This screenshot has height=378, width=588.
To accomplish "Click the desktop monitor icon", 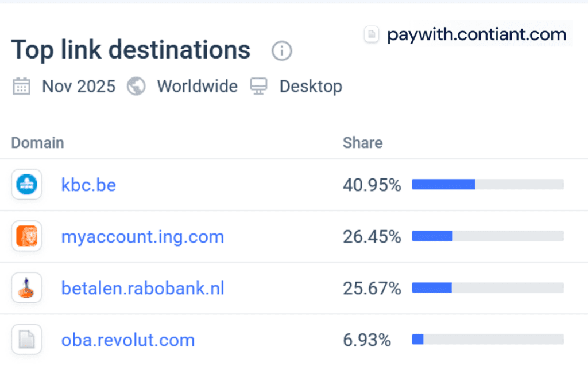I will point(259,87).
